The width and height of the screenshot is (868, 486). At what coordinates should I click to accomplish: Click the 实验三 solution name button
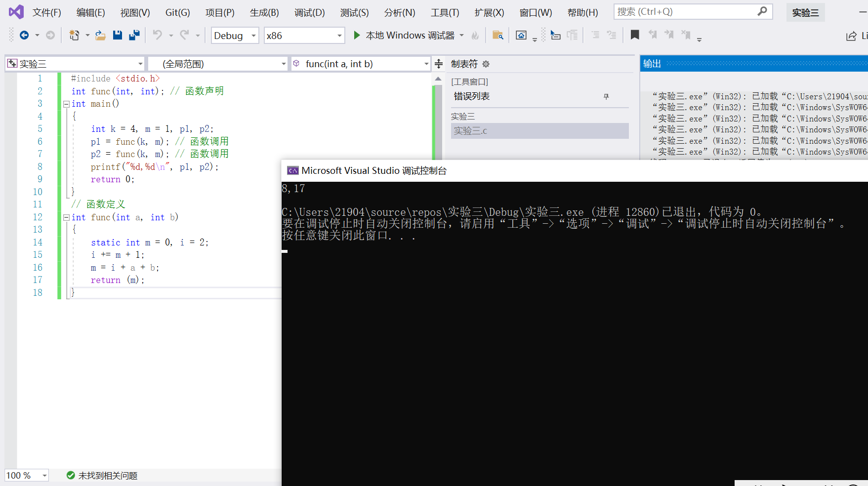point(805,12)
